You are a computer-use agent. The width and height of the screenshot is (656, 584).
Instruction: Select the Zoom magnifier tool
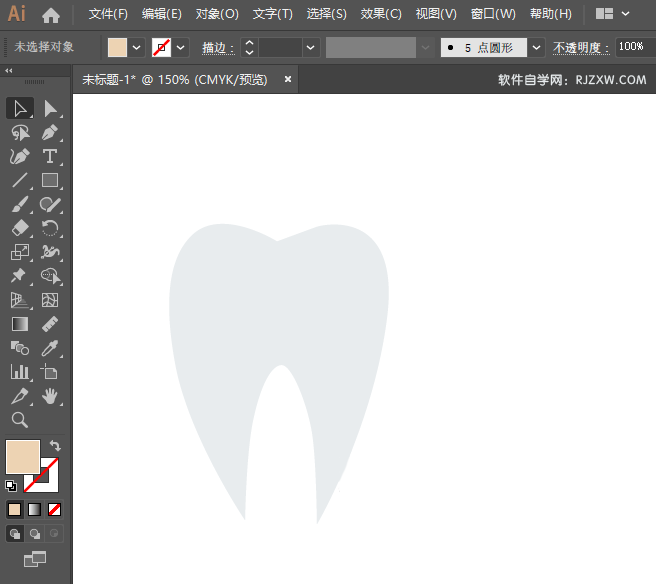pyautogui.click(x=19, y=420)
